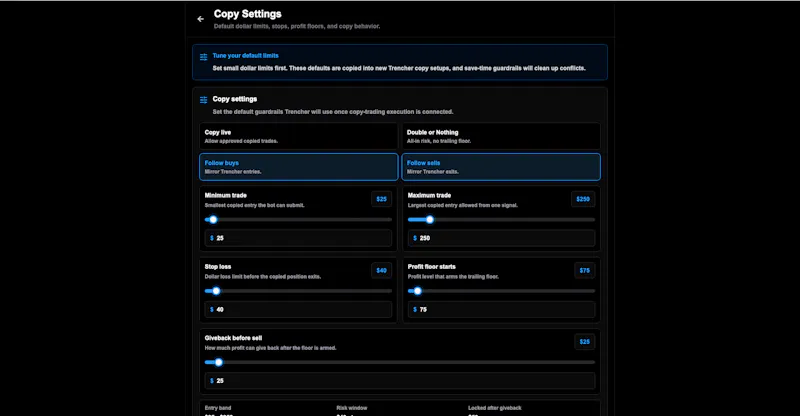
Task: Adjust the Minimum trade slider handle
Action: pyautogui.click(x=213, y=219)
